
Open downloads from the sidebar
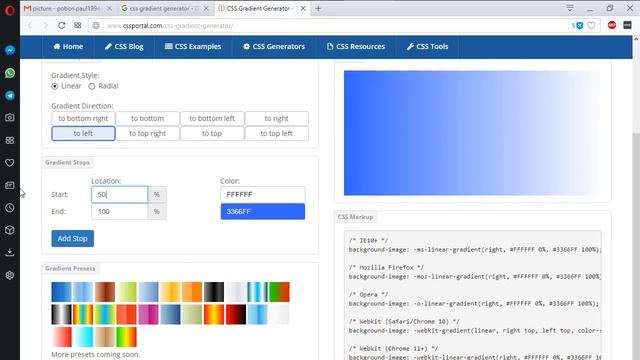(x=10, y=253)
